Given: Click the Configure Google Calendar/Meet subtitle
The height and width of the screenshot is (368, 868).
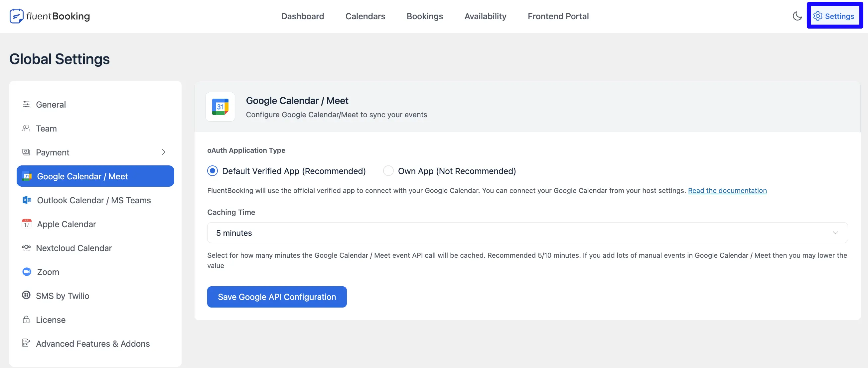Looking at the screenshot, I should click(336, 115).
